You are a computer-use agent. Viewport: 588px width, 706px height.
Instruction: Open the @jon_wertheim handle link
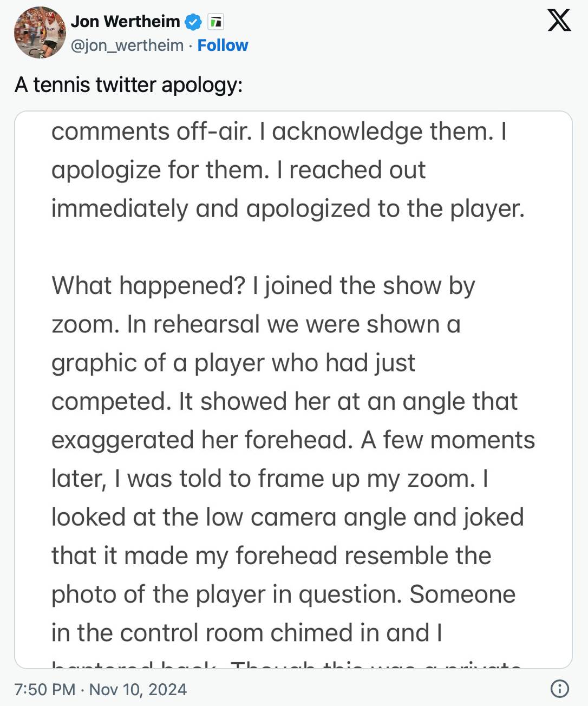pyautogui.click(x=127, y=45)
